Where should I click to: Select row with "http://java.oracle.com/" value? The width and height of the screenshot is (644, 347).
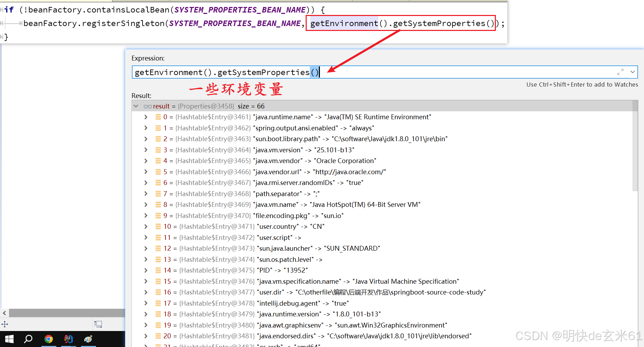[x=382, y=172]
